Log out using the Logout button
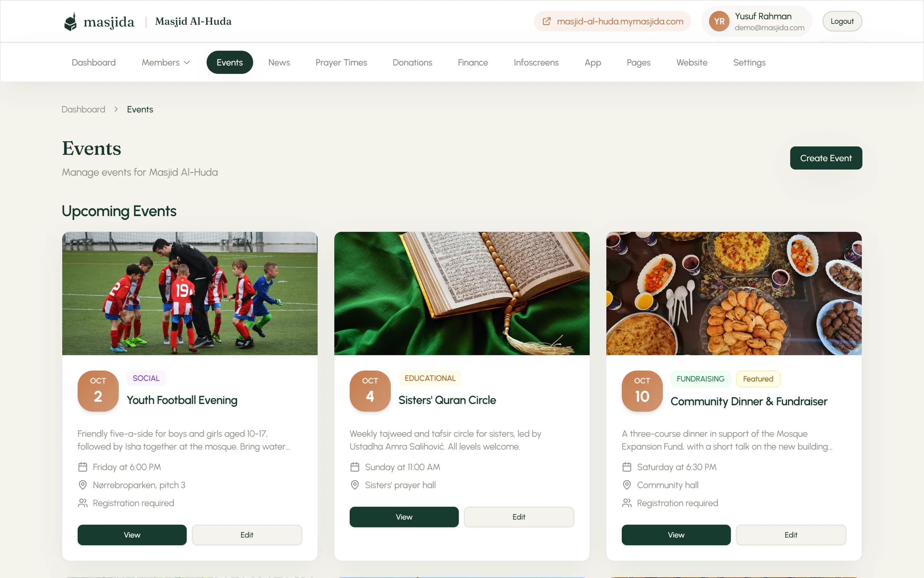 point(842,21)
